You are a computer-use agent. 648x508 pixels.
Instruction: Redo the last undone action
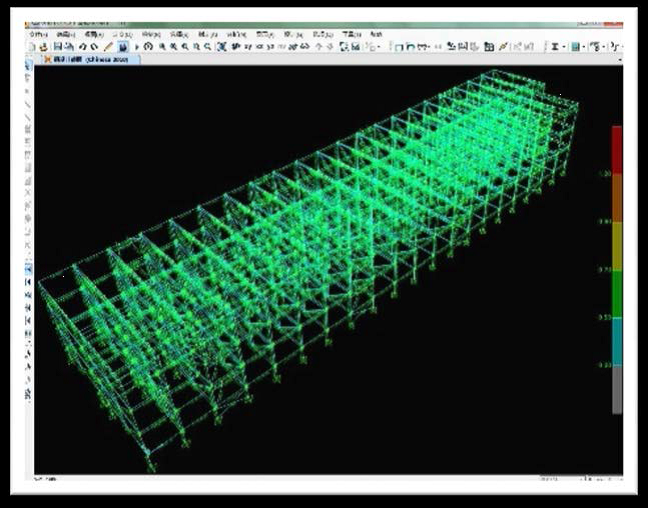[x=94, y=47]
